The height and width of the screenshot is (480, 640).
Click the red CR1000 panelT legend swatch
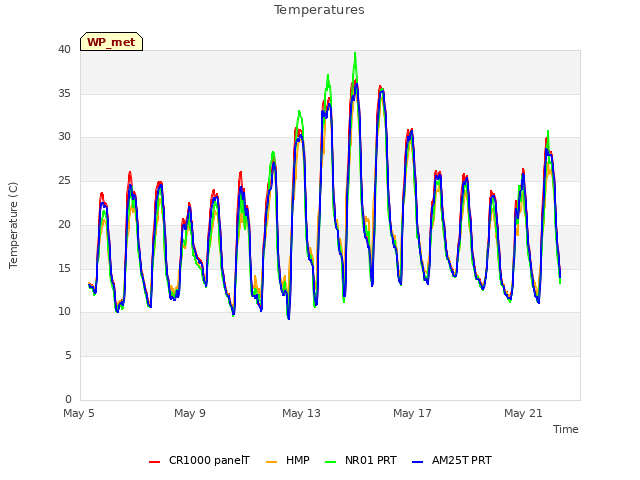(x=154, y=462)
